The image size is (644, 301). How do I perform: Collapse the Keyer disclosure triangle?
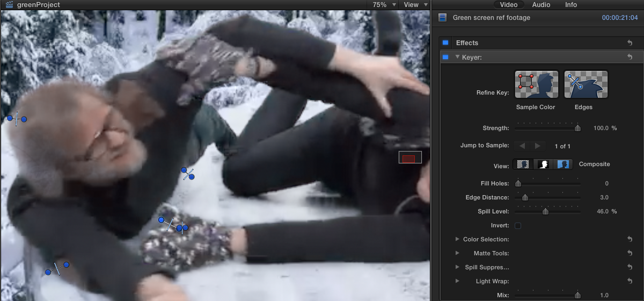[458, 57]
